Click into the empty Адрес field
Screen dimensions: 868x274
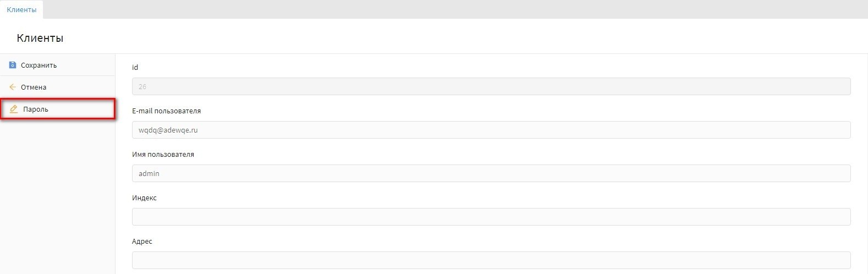coord(491,260)
